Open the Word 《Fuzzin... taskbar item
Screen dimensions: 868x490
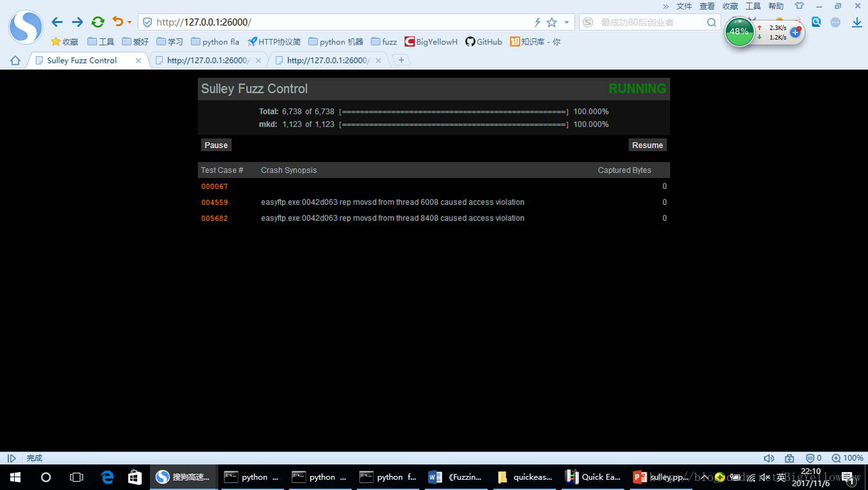[455, 477]
